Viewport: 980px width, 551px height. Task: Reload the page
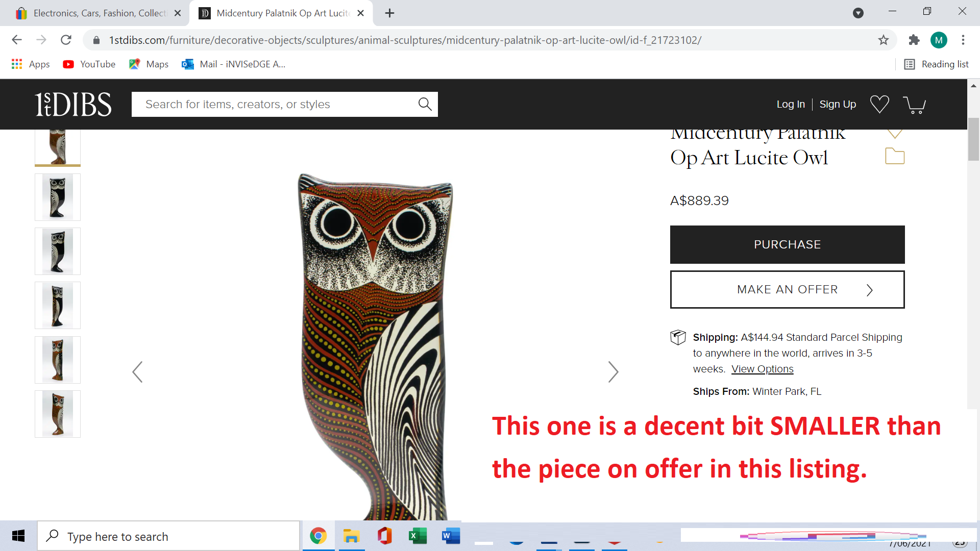pyautogui.click(x=66, y=40)
